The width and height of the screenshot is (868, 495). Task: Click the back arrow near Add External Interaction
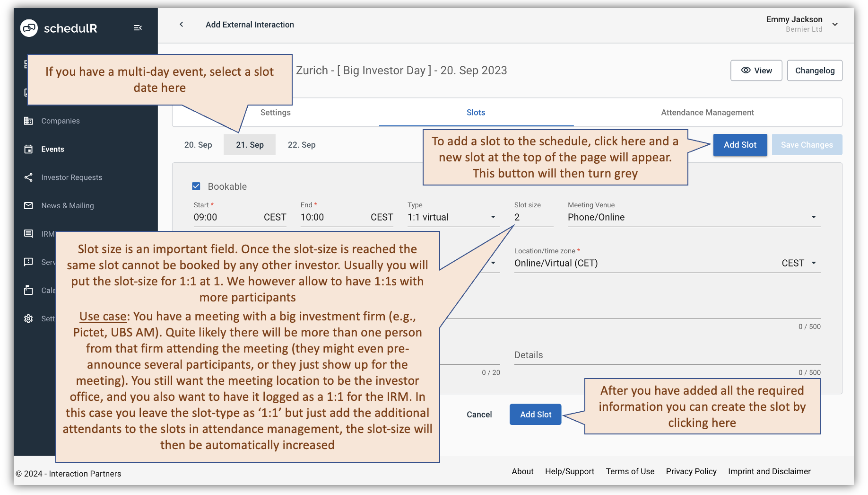[x=181, y=24]
